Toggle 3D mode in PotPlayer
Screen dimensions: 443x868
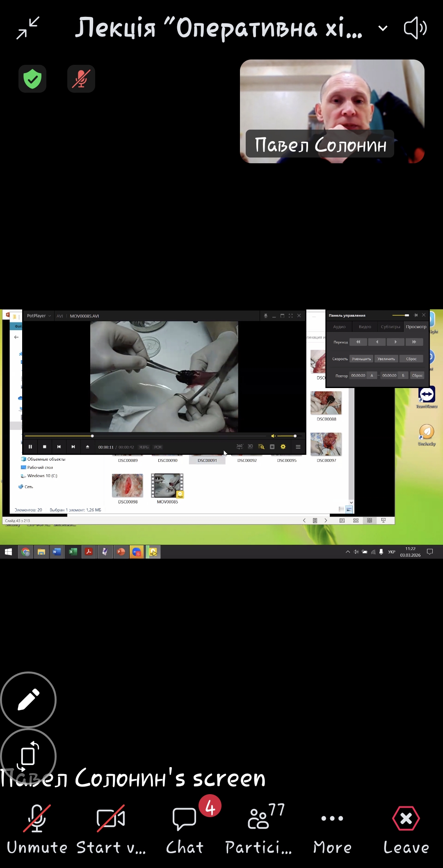(x=250, y=446)
